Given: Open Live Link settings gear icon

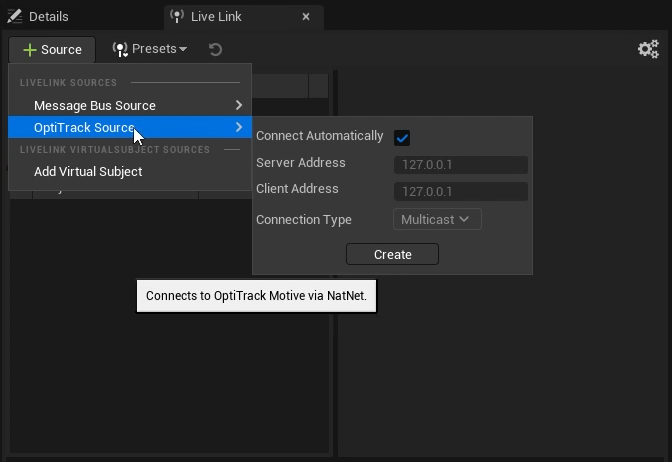Looking at the screenshot, I should [x=648, y=49].
